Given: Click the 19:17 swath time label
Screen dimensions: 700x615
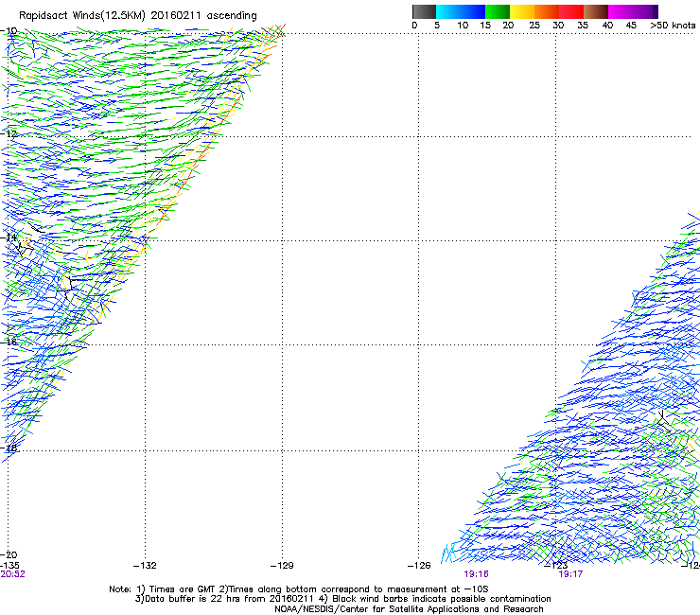Looking at the screenshot, I should (x=570, y=574).
